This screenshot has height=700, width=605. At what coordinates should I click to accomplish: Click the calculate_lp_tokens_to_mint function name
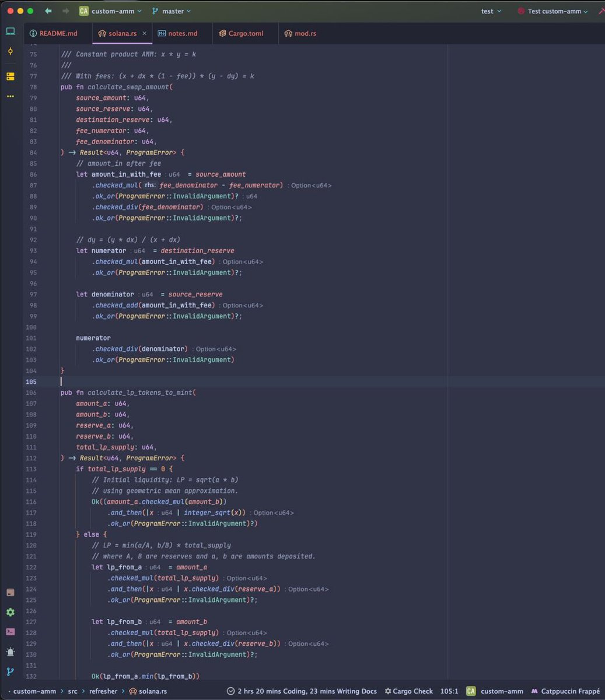(139, 393)
